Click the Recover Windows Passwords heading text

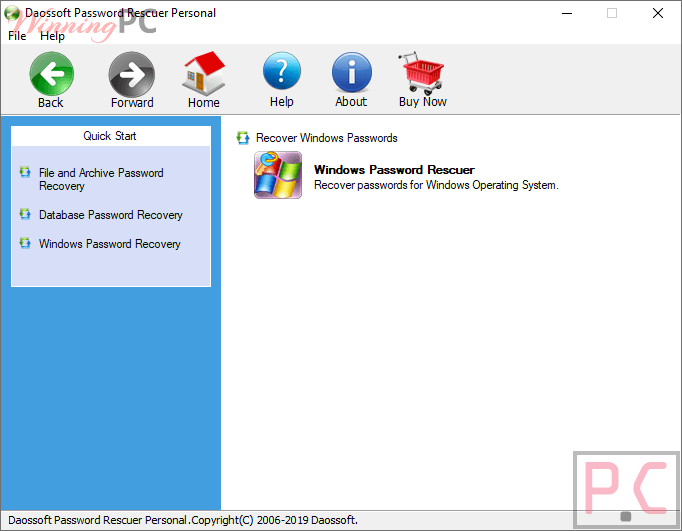(327, 138)
